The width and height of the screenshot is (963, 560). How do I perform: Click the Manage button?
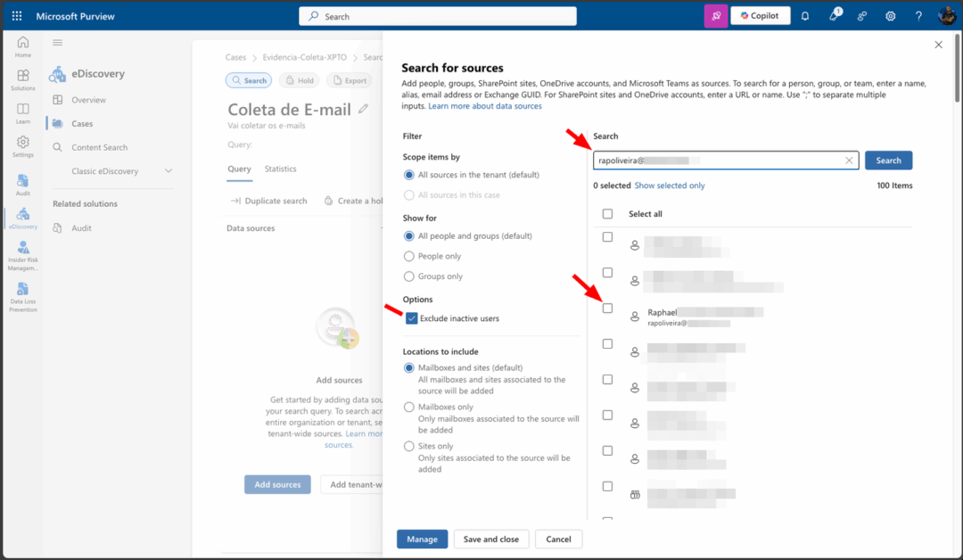pyautogui.click(x=422, y=539)
